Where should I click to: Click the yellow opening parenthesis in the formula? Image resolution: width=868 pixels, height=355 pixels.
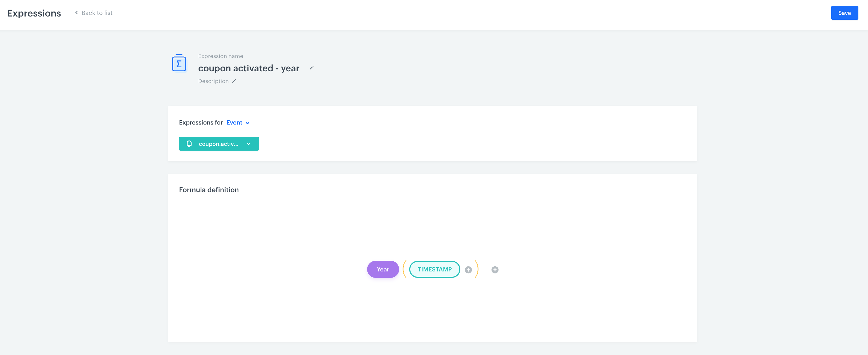pos(405,269)
